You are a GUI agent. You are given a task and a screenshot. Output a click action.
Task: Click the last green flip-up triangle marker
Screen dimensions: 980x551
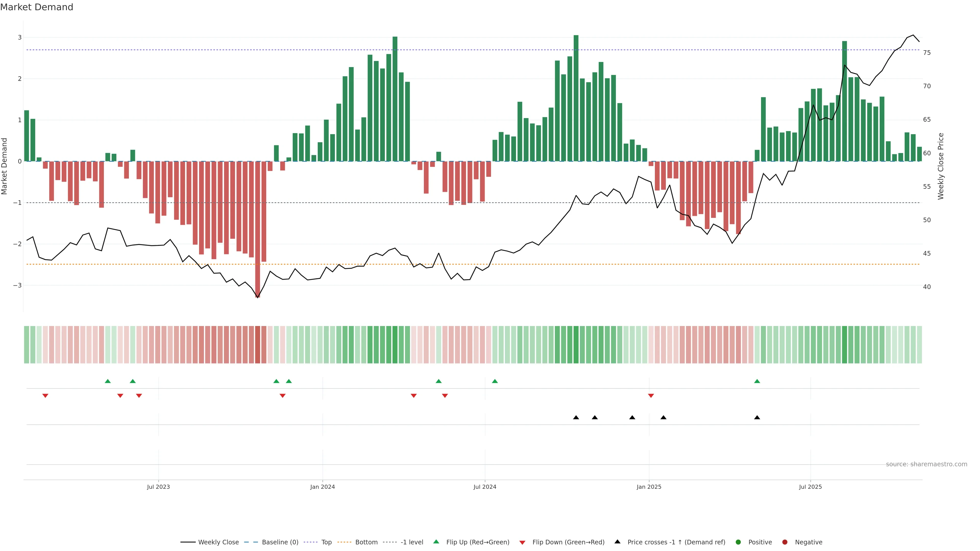757,381
